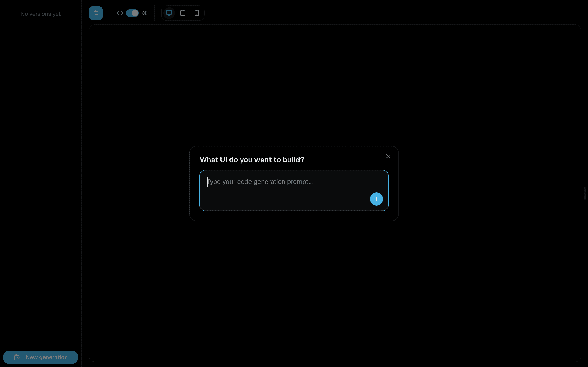Viewport: 588px width, 367px height.
Task: Submit prompt with the arrow button
Action: 376,199
